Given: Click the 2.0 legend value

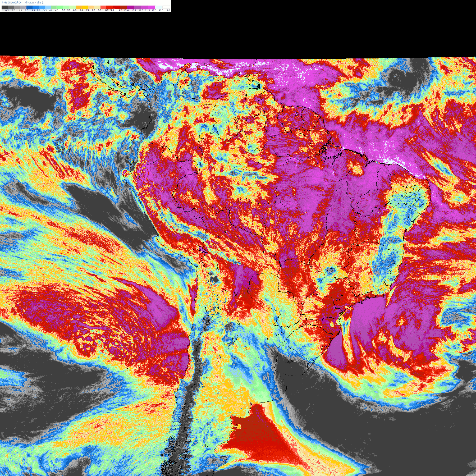Looking at the screenshot, I should tap(27, 10).
